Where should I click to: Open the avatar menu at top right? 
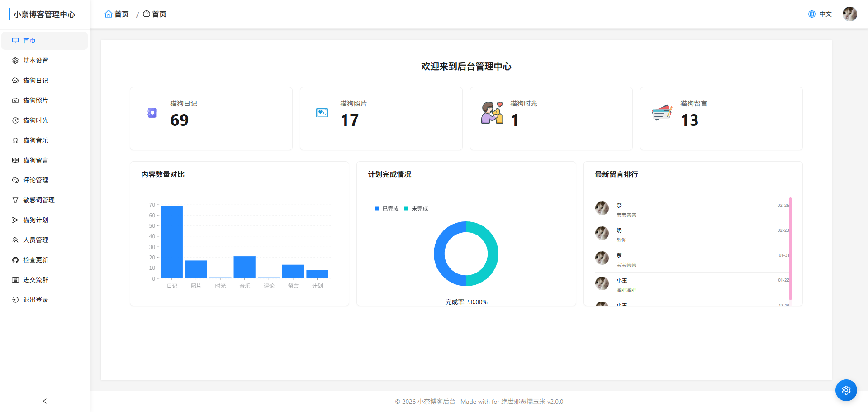849,14
